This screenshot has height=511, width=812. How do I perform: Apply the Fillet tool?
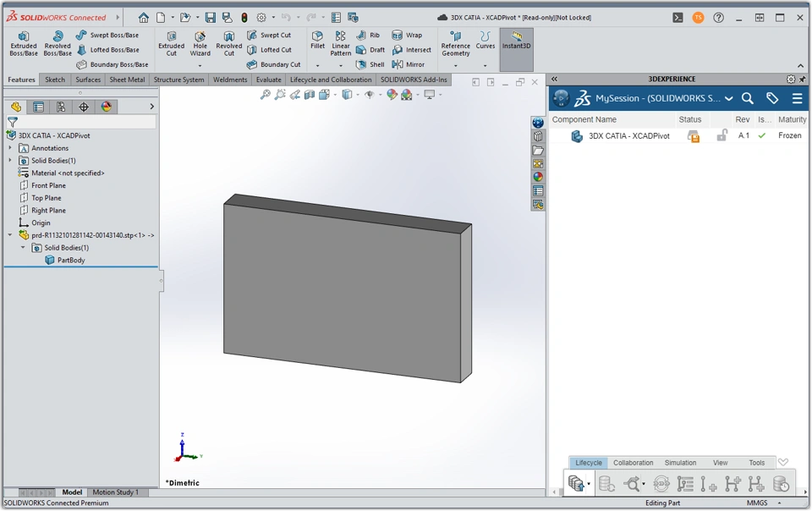[x=317, y=40]
